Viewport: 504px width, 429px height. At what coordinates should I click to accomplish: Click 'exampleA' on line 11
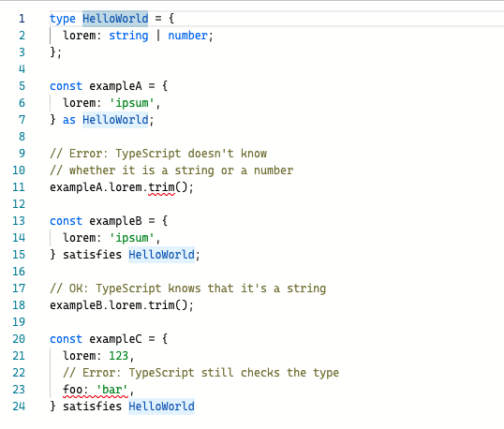click(x=76, y=187)
